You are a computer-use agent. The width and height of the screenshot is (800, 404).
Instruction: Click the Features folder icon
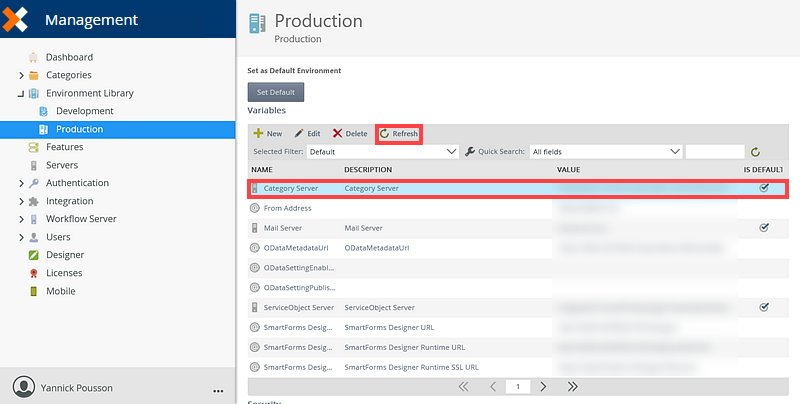34,147
